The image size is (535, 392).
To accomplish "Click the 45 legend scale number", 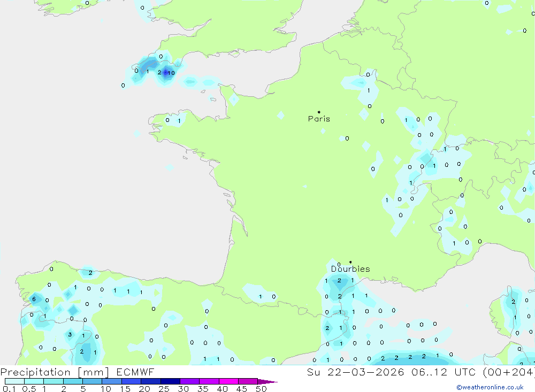I will 242,389.
